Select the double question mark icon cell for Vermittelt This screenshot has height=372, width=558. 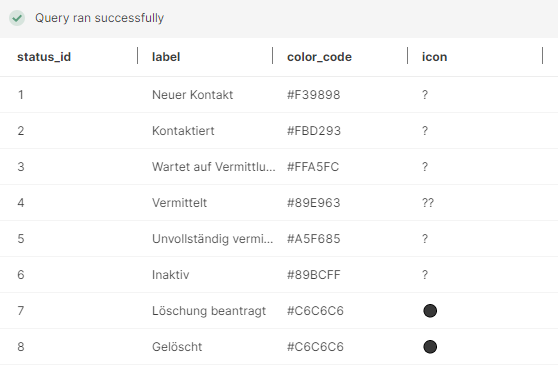coord(428,203)
